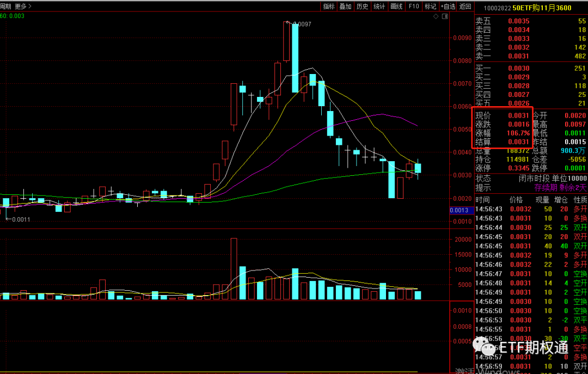Screen dimensions: 588x374
Task: Click the 标记 mark button
Action: pyautogui.click(x=430, y=6)
